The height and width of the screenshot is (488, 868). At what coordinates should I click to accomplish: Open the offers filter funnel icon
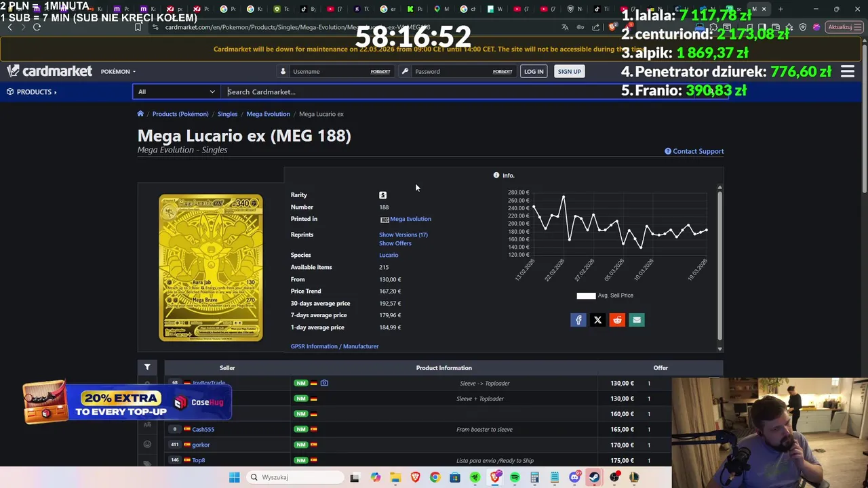[147, 367]
